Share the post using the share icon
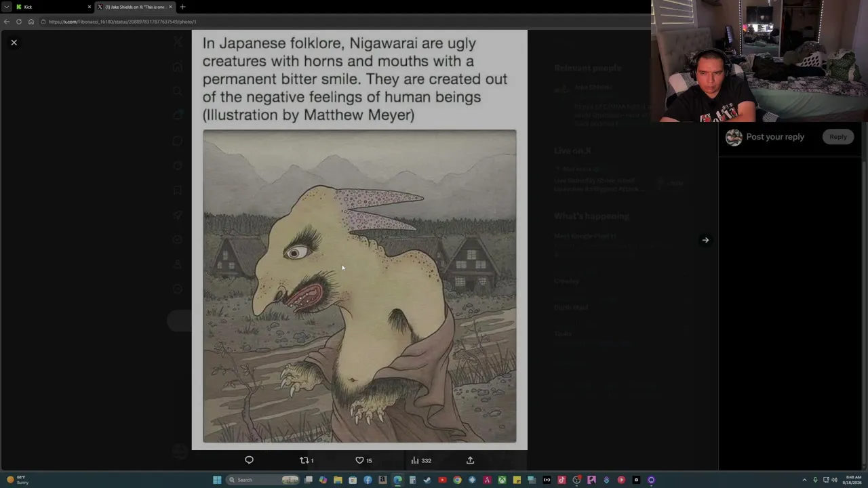868x488 pixels. (470, 460)
